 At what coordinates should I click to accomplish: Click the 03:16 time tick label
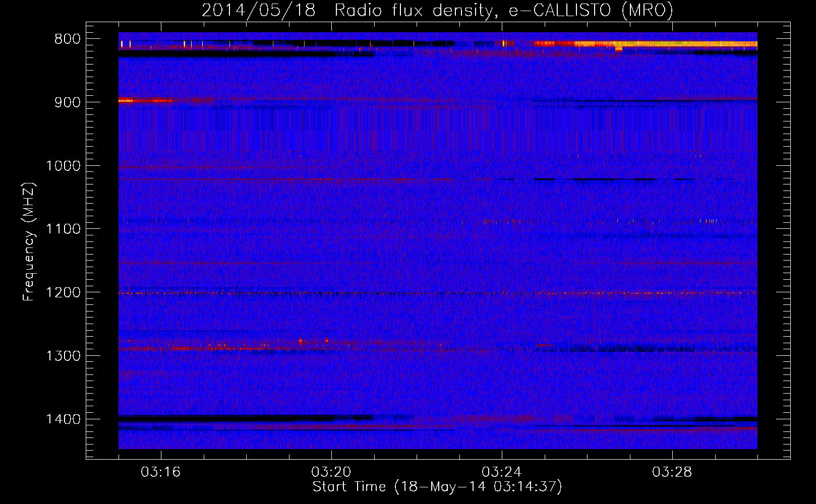161,472
